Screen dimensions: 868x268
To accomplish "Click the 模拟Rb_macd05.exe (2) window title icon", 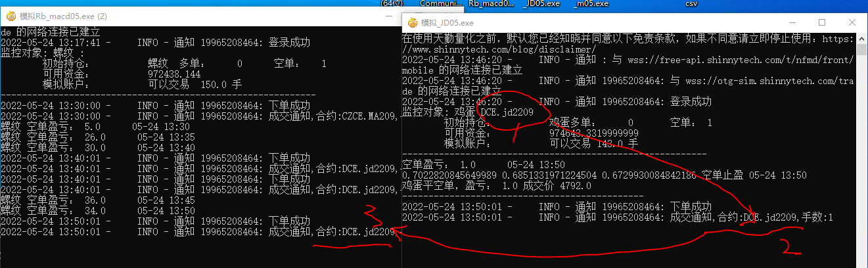I will pyautogui.click(x=10, y=15).
